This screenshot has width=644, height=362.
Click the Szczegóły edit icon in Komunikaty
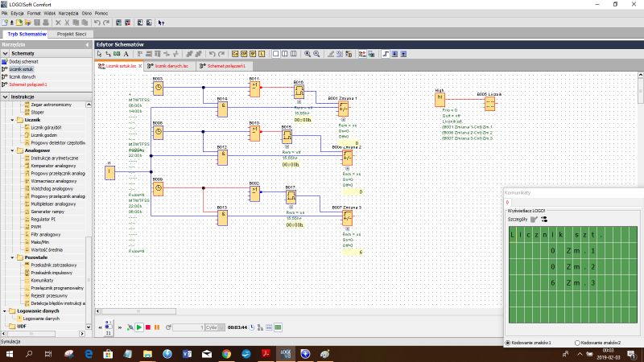534,219
